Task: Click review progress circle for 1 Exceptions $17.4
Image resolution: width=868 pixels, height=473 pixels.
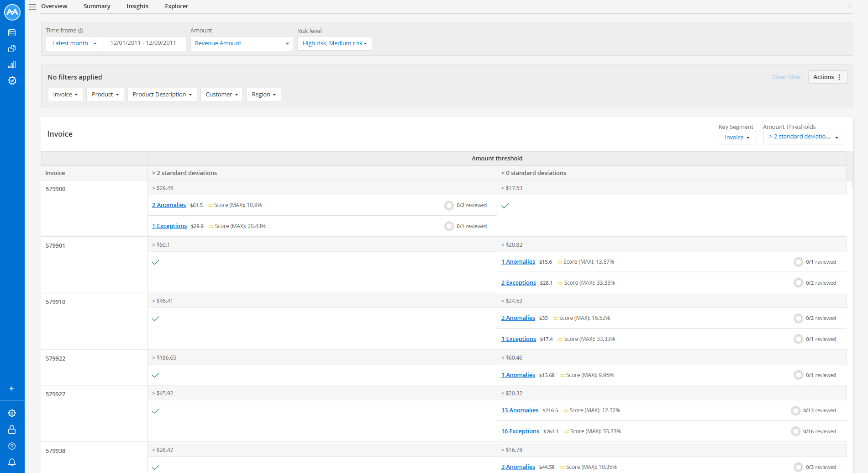Action: [x=798, y=339]
